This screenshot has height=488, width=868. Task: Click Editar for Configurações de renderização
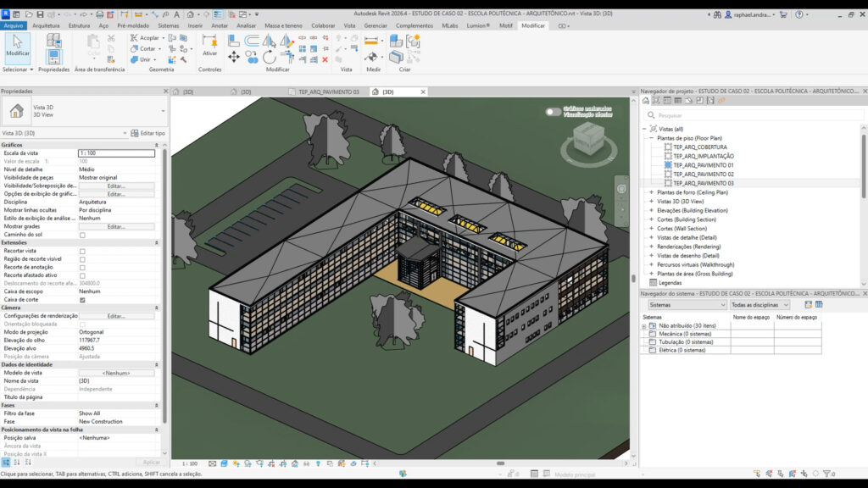[x=116, y=316]
